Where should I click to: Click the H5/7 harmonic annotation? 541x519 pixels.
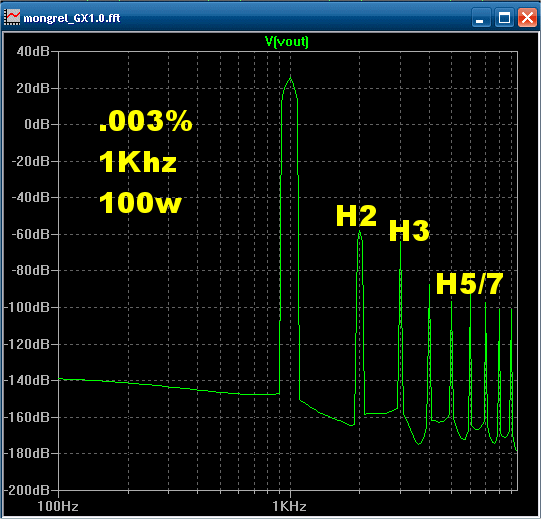[x=469, y=284]
